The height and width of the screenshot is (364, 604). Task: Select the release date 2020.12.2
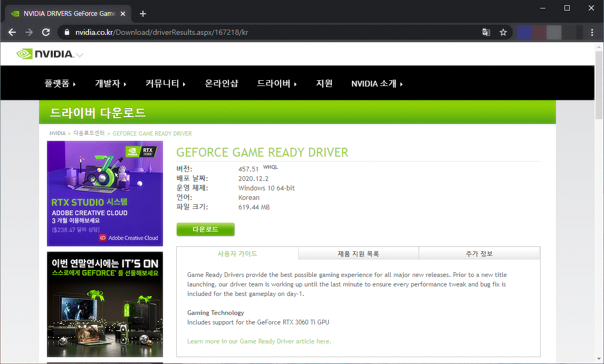point(253,179)
